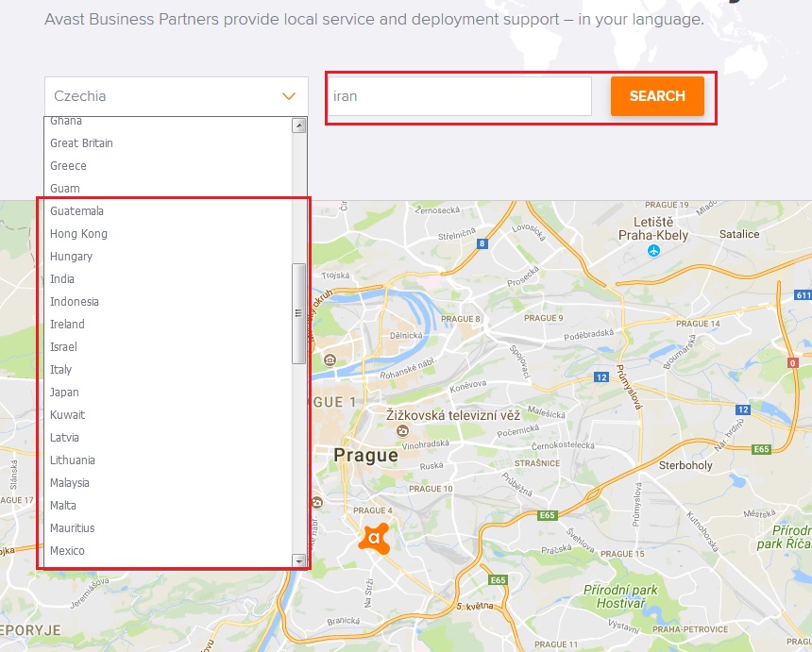Click the Přírodní park Hostivař label
This screenshot has height=652, width=812.
point(620,596)
